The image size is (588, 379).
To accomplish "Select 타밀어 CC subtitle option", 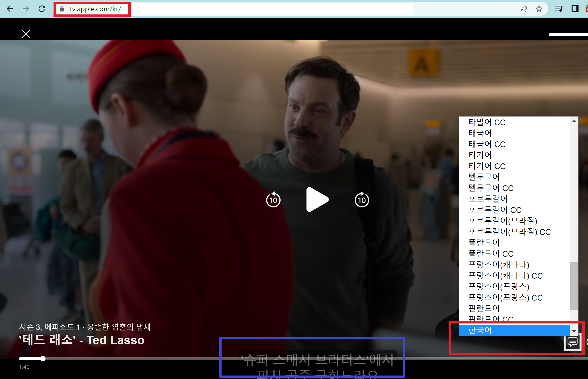I will [x=514, y=122].
